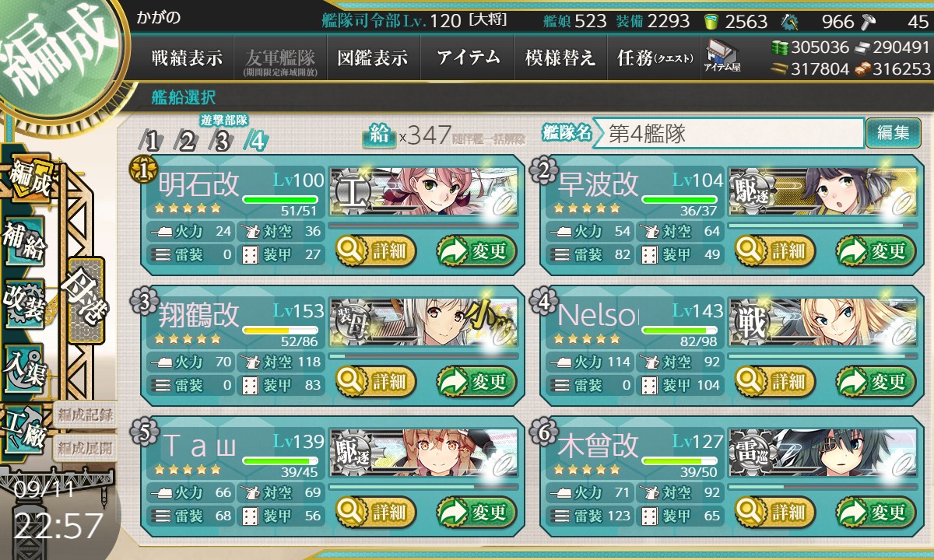
Task: Open the 改装 refit sidebar icon
Action: [x=25, y=303]
